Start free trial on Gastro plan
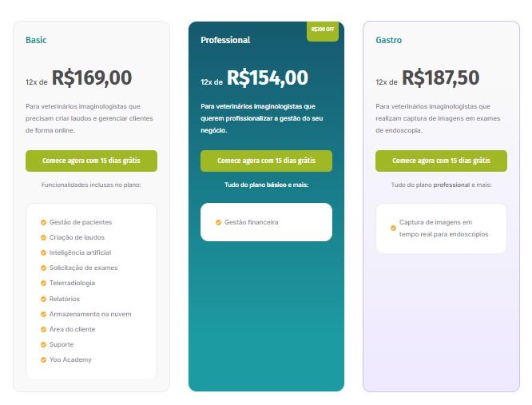 click(441, 161)
